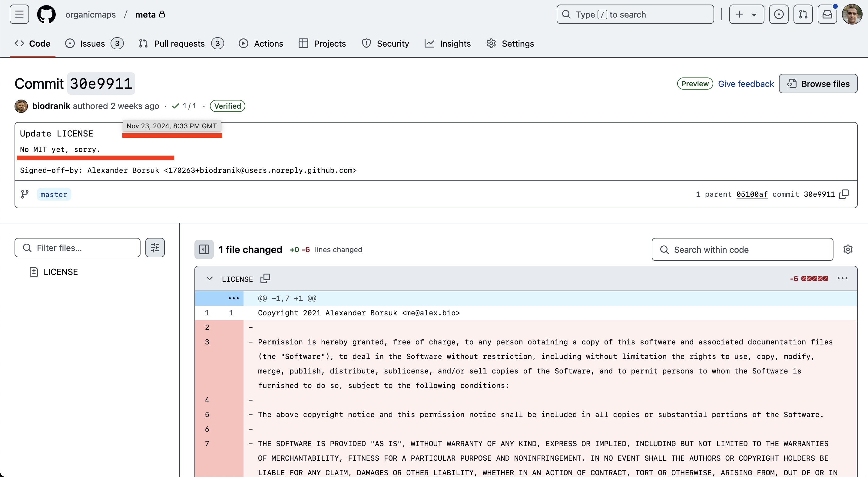Open the master branch link
This screenshot has width=868, height=477.
[x=54, y=194]
